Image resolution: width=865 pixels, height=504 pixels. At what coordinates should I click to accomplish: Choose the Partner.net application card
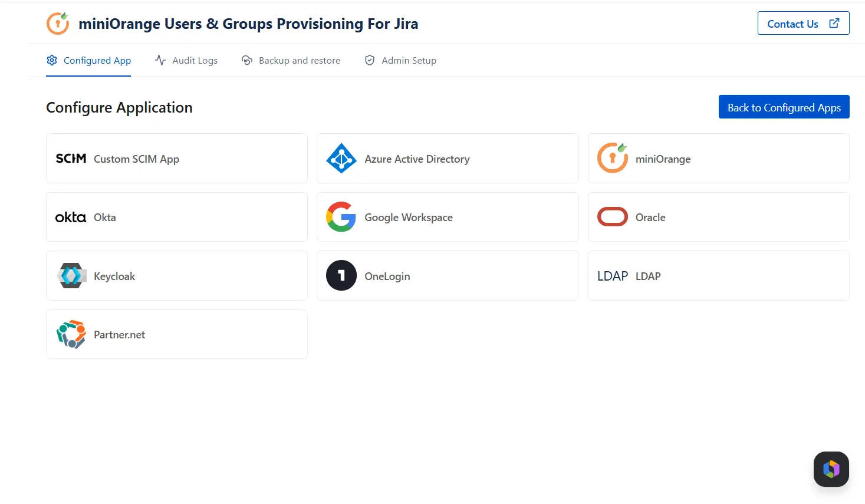(177, 334)
